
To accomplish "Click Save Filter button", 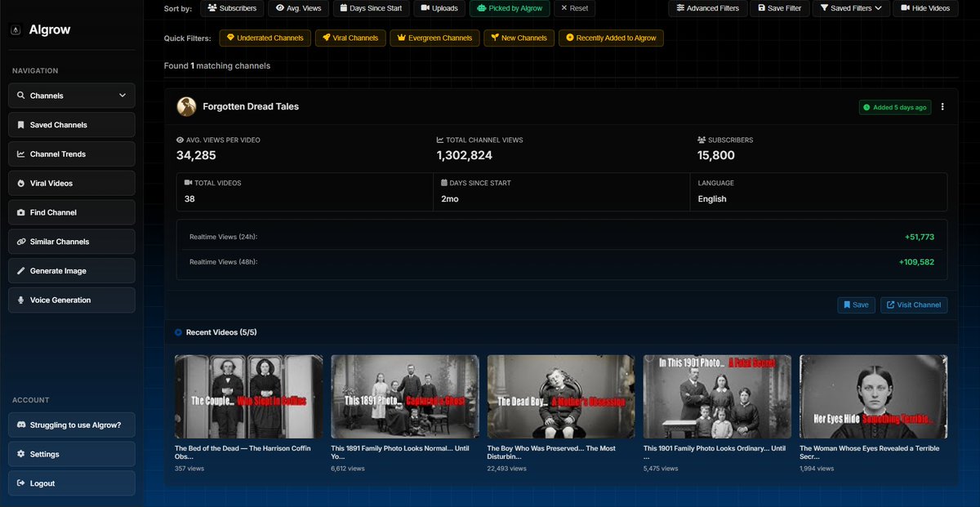I will pyautogui.click(x=779, y=8).
